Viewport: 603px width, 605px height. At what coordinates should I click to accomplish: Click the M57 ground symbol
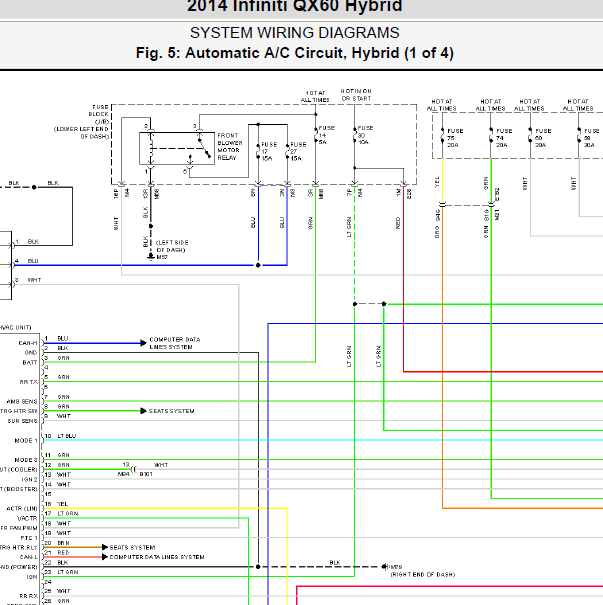(151, 256)
